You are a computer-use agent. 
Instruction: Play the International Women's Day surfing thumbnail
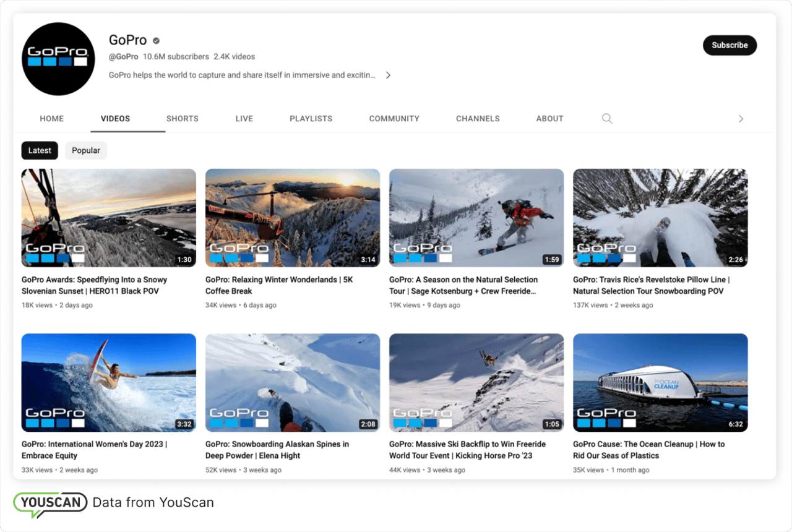[109, 382]
